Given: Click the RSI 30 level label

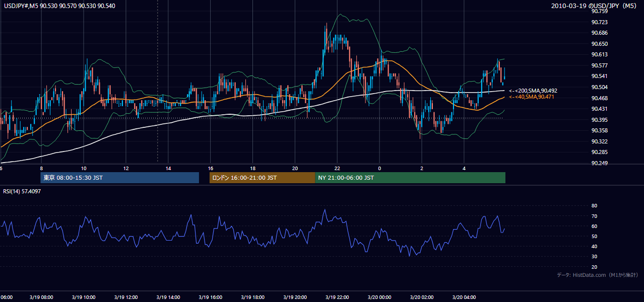Looking at the screenshot, I should coord(594,257).
